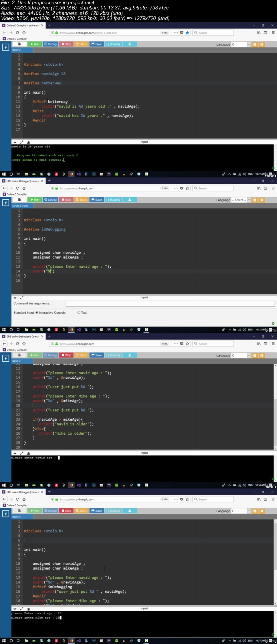Viewport: 277px width, 644px height.
Task: Select the main.c tab in the 10:34 AM frame
Action: pos(22,361)
